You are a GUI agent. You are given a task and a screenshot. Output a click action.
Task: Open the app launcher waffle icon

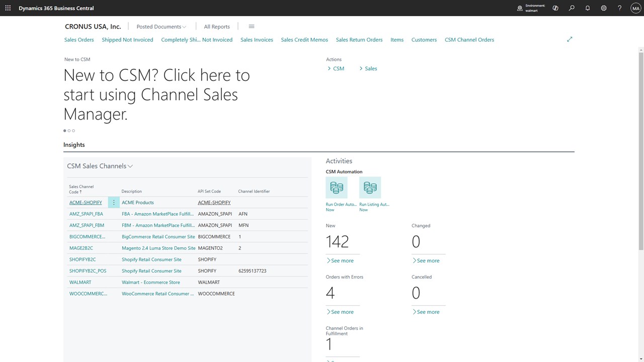[8, 8]
